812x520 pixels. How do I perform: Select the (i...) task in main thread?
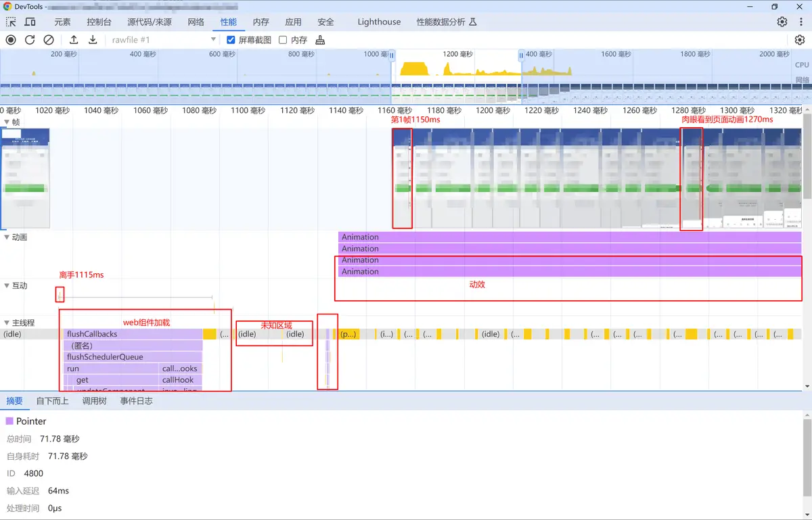coord(387,334)
